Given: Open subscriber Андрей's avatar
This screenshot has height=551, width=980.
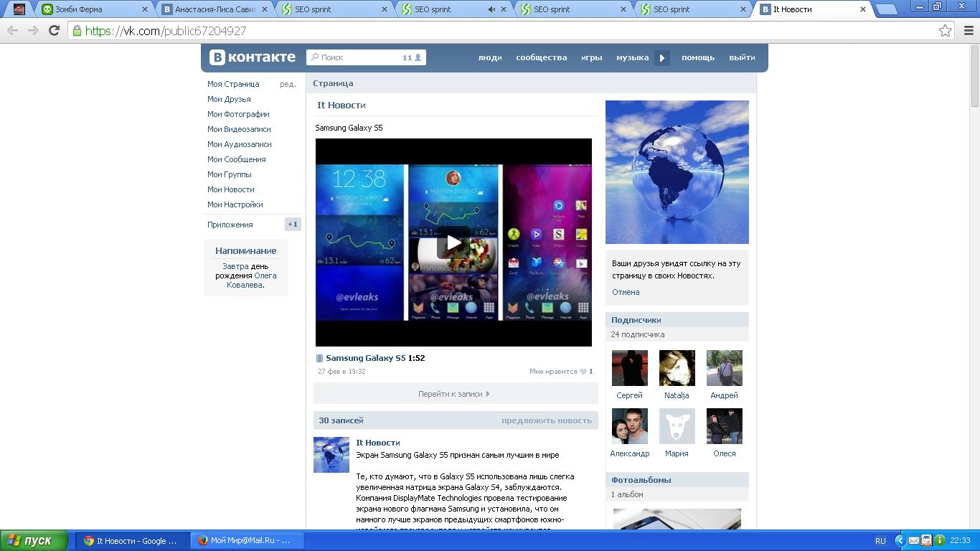Looking at the screenshot, I should coord(725,368).
